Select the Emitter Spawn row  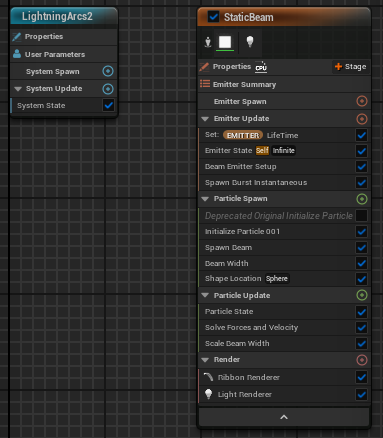(x=284, y=101)
